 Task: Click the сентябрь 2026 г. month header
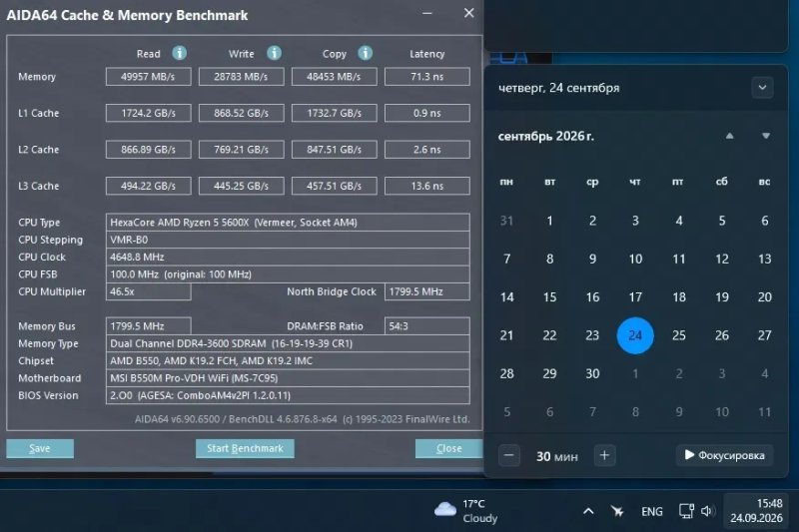[x=545, y=136]
